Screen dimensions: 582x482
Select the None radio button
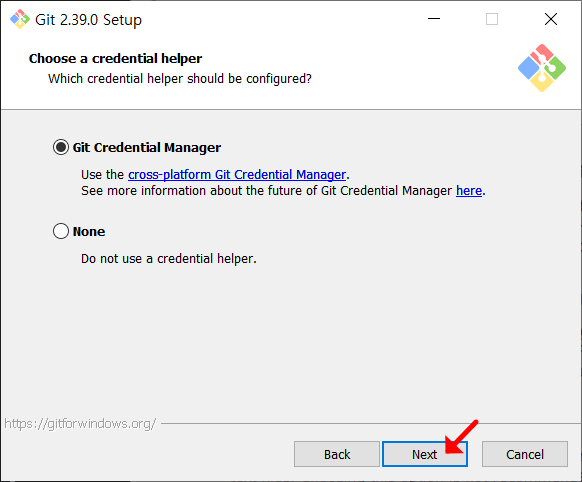coord(61,231)
